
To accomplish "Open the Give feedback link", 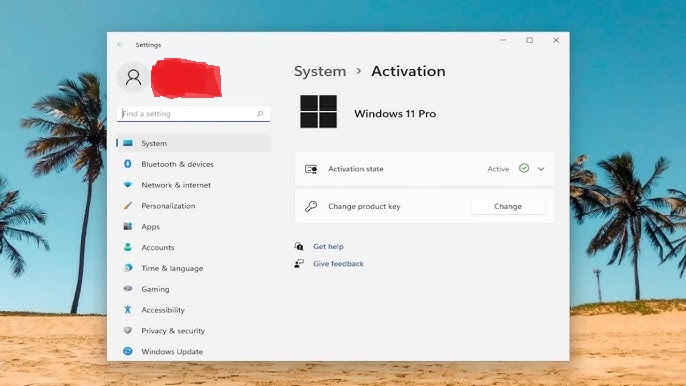I will click(x=338, y=263).
